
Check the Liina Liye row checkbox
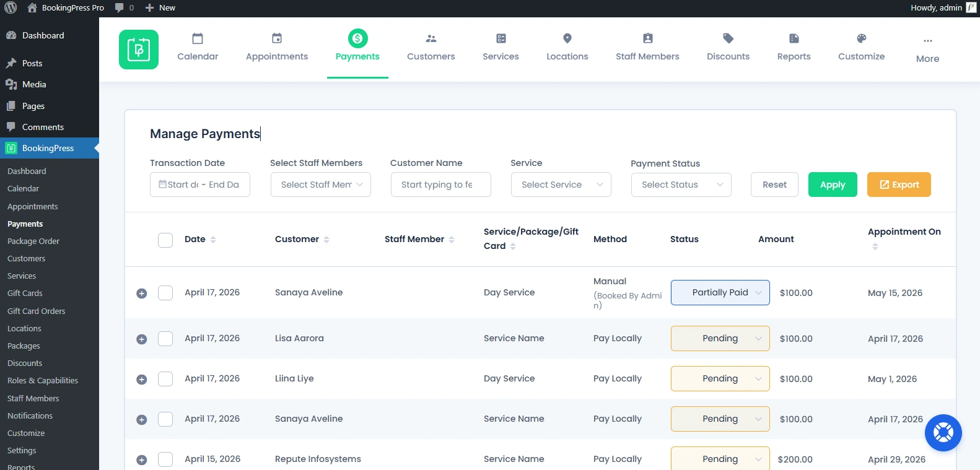pos(165,379)
